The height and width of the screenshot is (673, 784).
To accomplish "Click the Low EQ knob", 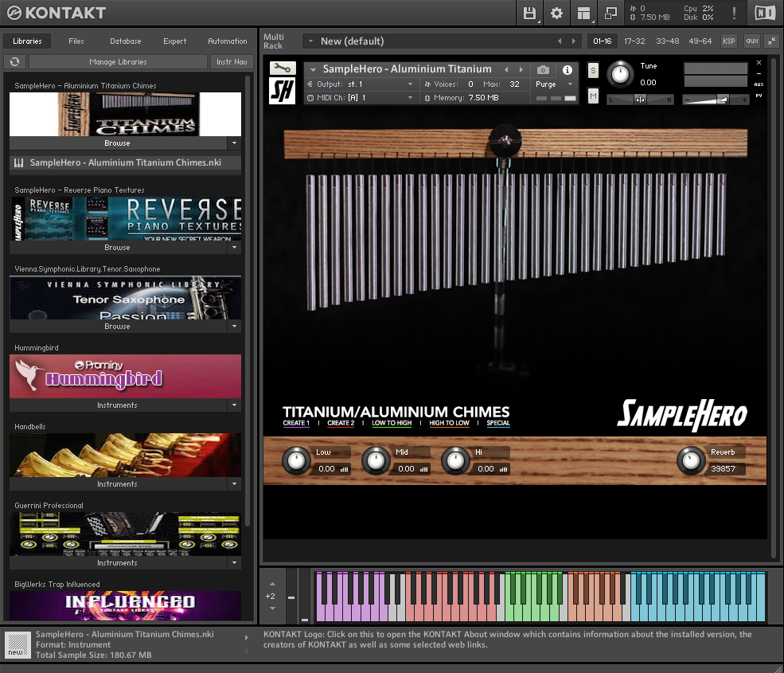I will (296, 461).
